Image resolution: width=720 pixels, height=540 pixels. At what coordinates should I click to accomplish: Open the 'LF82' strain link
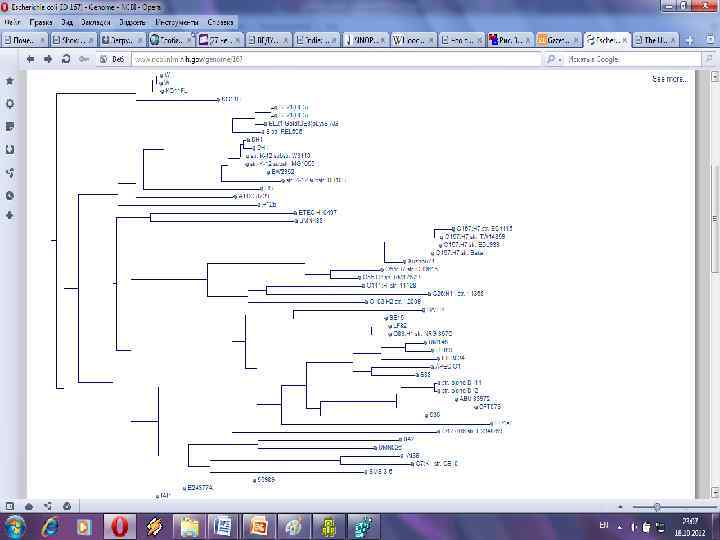click(x=399, y=326)
